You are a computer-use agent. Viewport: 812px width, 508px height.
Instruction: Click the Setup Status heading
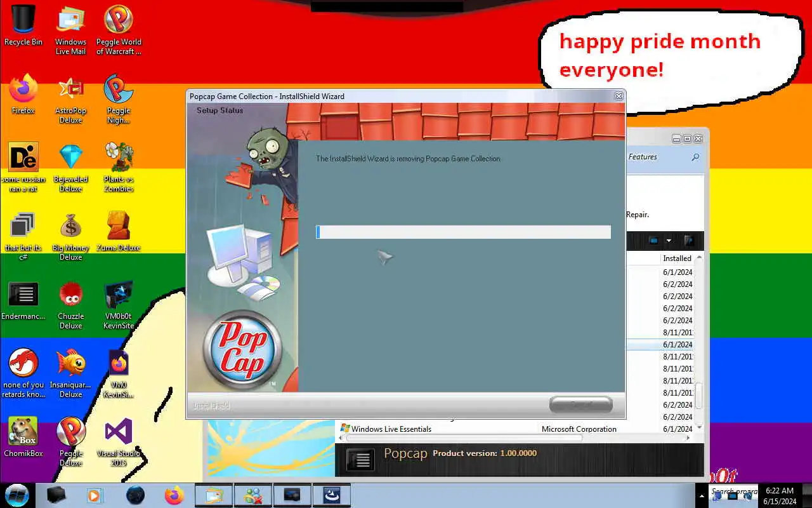pyautogui.click(x=219, y=110)
